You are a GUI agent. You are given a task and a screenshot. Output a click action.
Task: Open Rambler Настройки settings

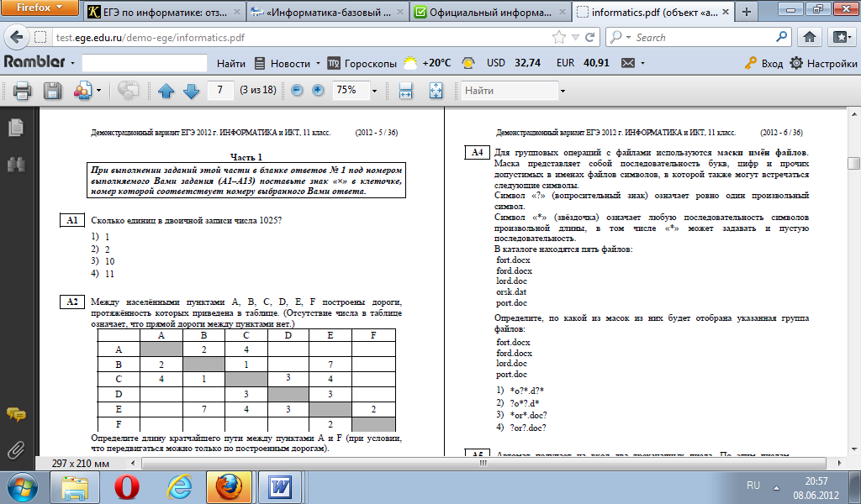823,64
